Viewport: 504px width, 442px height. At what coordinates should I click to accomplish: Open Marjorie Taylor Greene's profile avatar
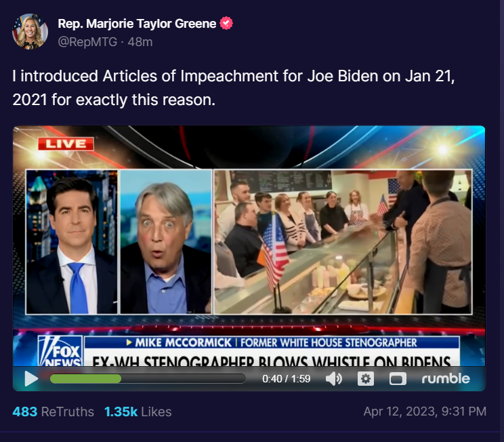coord(30,32)
